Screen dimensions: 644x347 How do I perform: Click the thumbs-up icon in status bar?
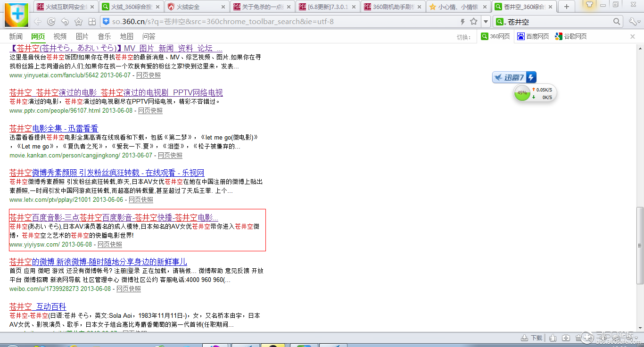(x=553, y=338)
